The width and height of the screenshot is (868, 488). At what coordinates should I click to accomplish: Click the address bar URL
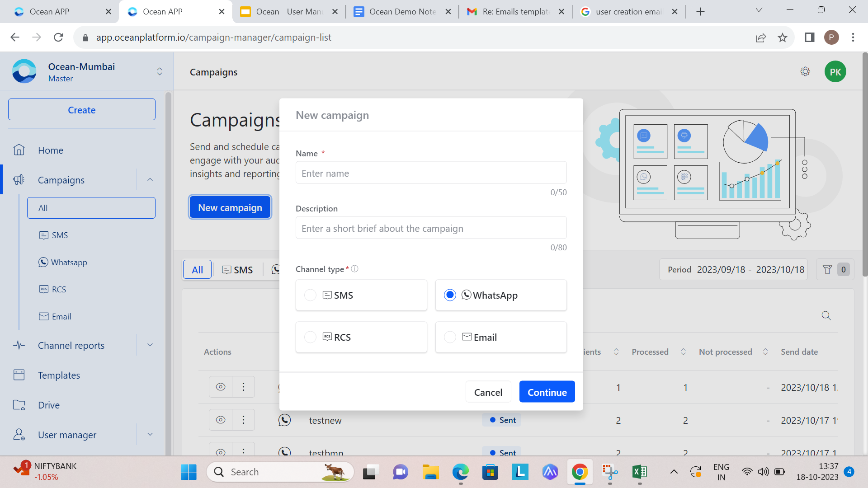(213, 38)
